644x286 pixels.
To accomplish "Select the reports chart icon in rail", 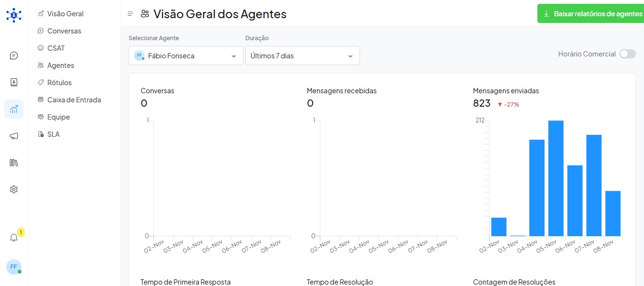I will click(14, 109).
